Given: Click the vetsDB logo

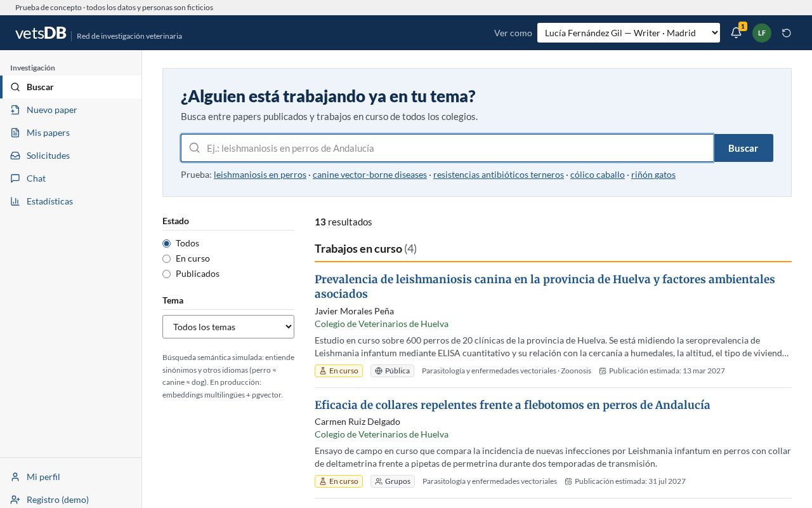Looking at the screenshot, I should click(x=41, y=33).
